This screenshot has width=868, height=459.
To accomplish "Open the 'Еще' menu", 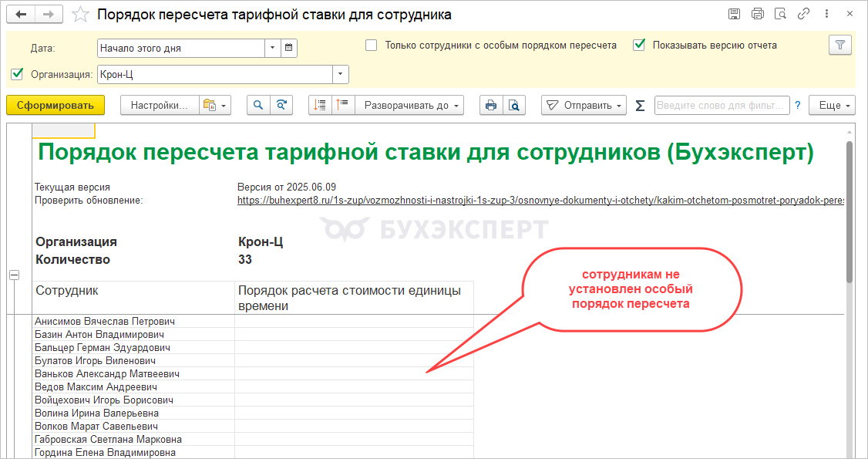I will tap(832, 106).
